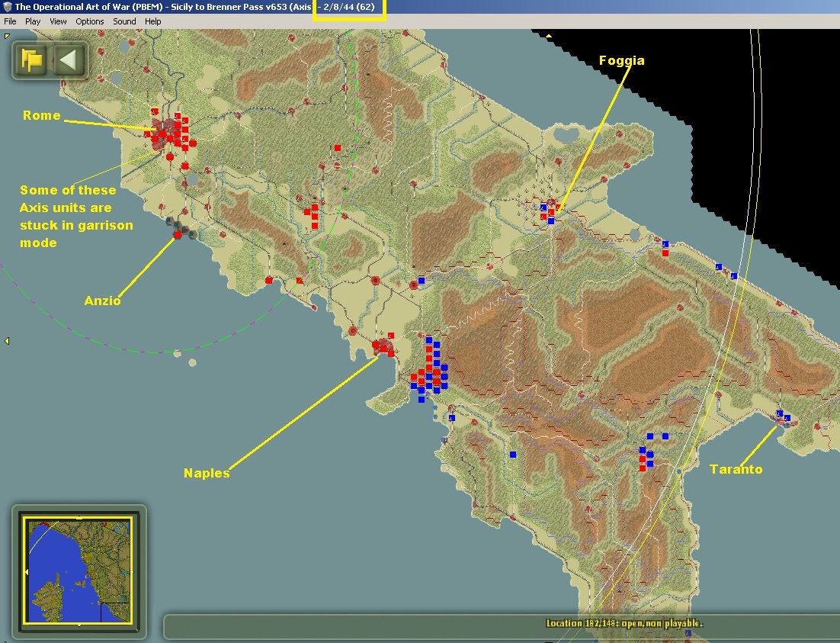Viewport: 840px width, 643px height.
Task: Open the Options menu
Action: [x=89, y=21]
